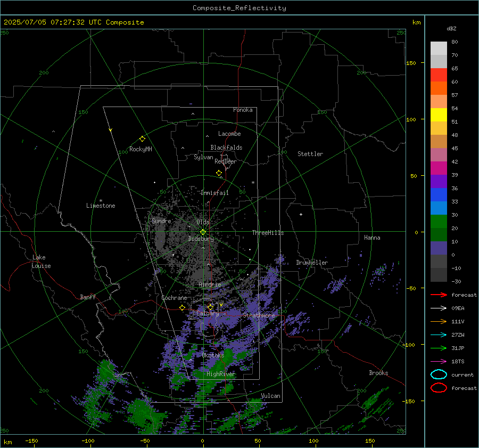Pick the pink 42-45 dBZ swatch

(x=439, y=154)
